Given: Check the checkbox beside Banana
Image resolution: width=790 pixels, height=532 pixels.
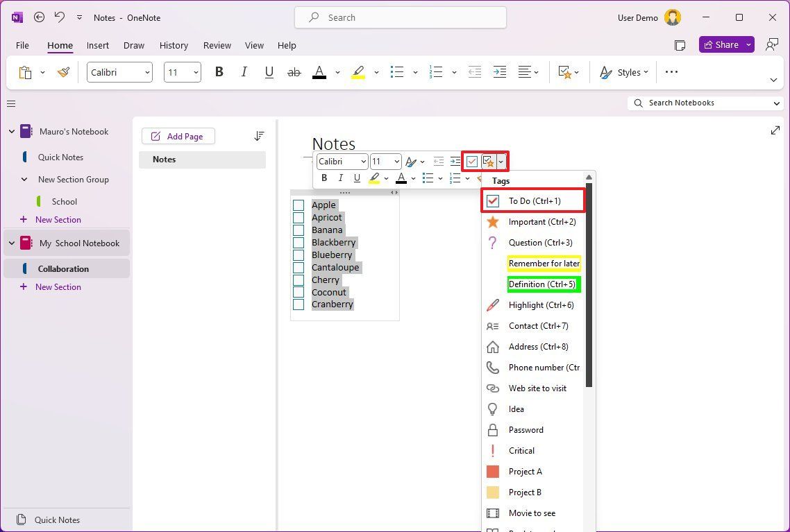Looking at the screenshot, I should coord(299,230).
